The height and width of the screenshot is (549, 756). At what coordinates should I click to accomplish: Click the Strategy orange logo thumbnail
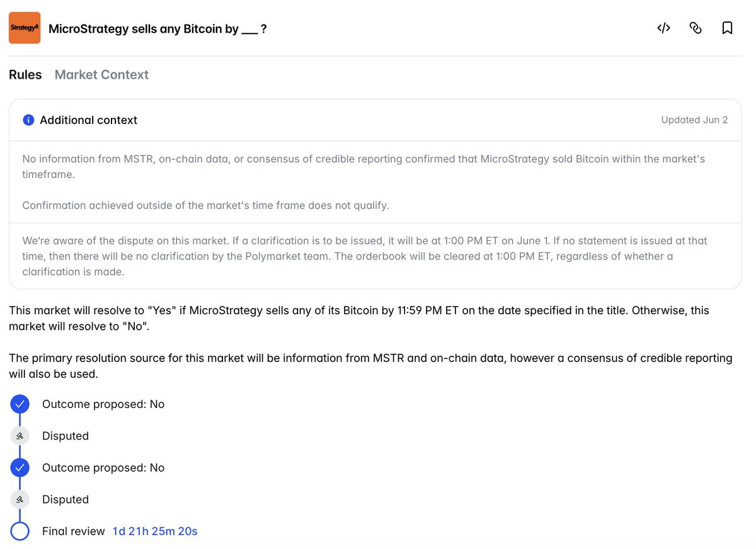(x=25, y=28)
